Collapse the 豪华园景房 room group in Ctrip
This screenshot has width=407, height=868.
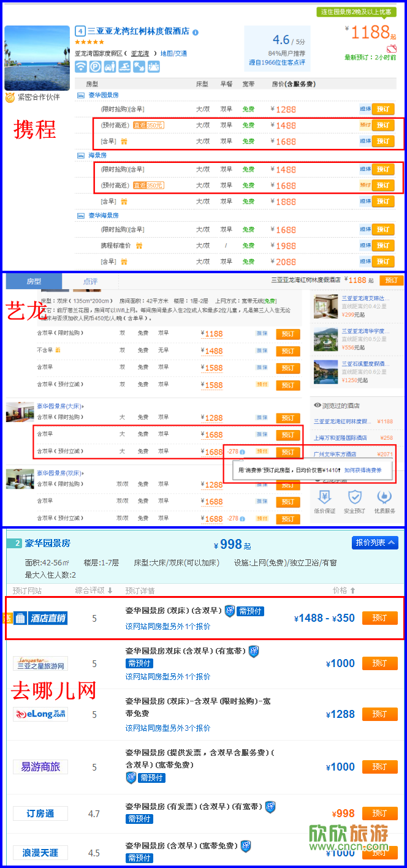tap(81, 96)
